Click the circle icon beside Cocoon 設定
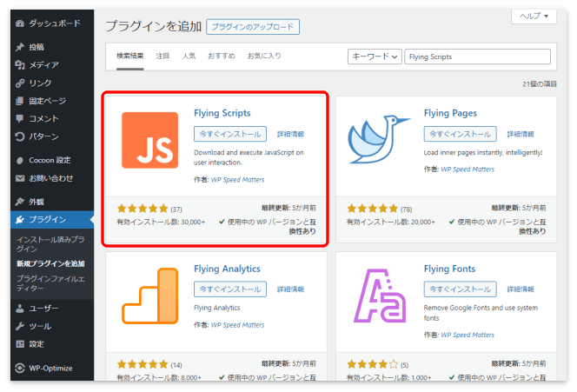577x392 pixels. point(20,161)
